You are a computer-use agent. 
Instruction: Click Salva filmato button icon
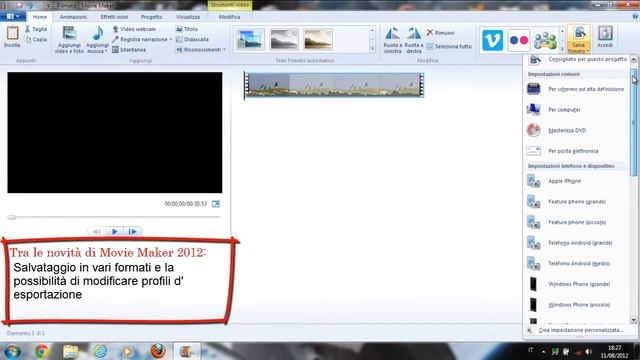click(x=579, y=33)
